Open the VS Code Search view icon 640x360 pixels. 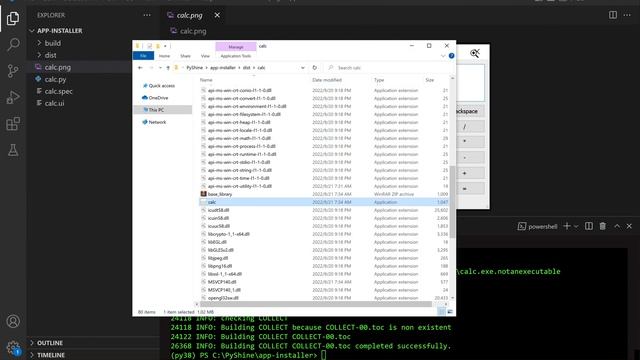point(13,44)
